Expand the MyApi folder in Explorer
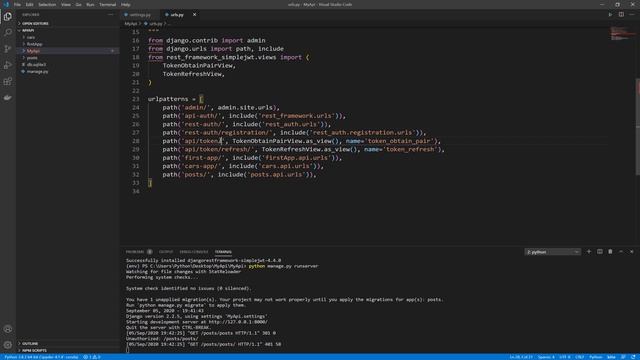640x360 pixels. (67, 51)
